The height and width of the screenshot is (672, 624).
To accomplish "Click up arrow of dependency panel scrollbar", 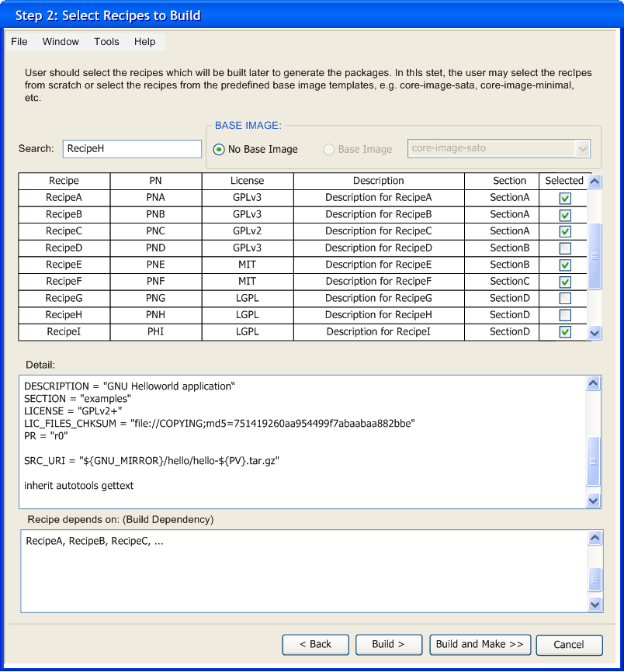I will pos(595,539).
